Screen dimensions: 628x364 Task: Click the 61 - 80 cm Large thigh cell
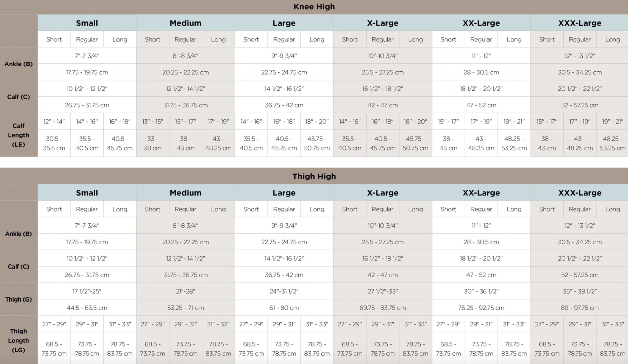pyautogui.click(x=284, y=308)
